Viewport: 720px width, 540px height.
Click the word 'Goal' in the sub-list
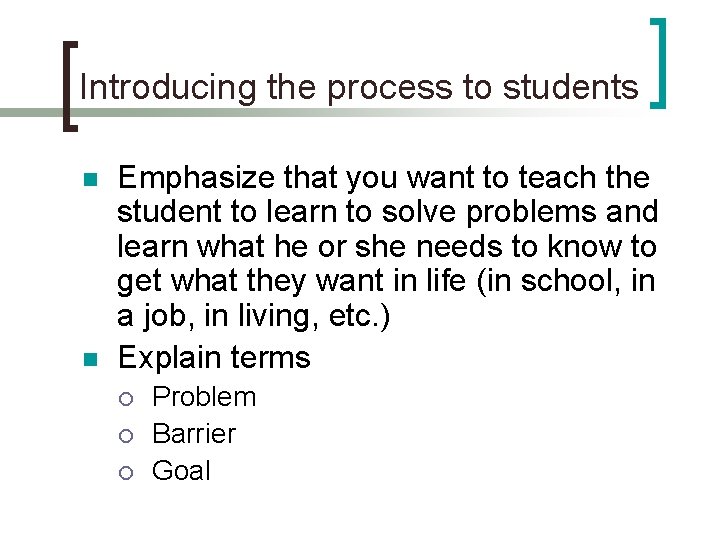click(181, 471)
